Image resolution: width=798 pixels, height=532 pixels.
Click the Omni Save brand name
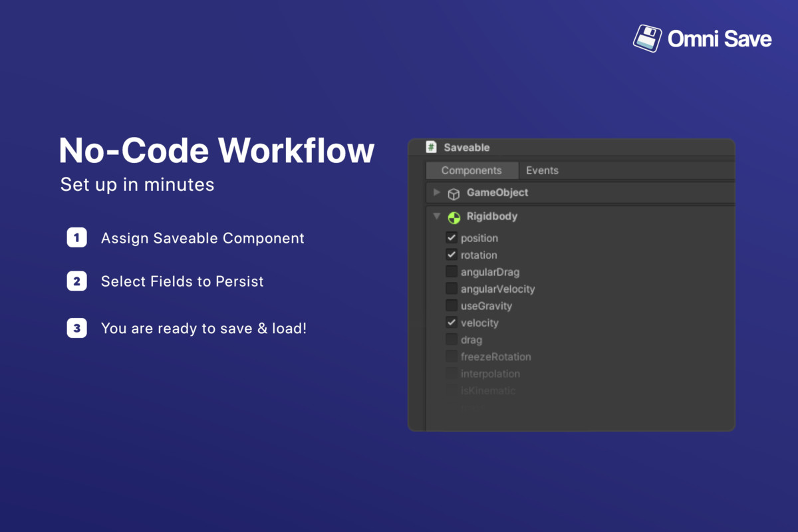click(x=720, y=39)
